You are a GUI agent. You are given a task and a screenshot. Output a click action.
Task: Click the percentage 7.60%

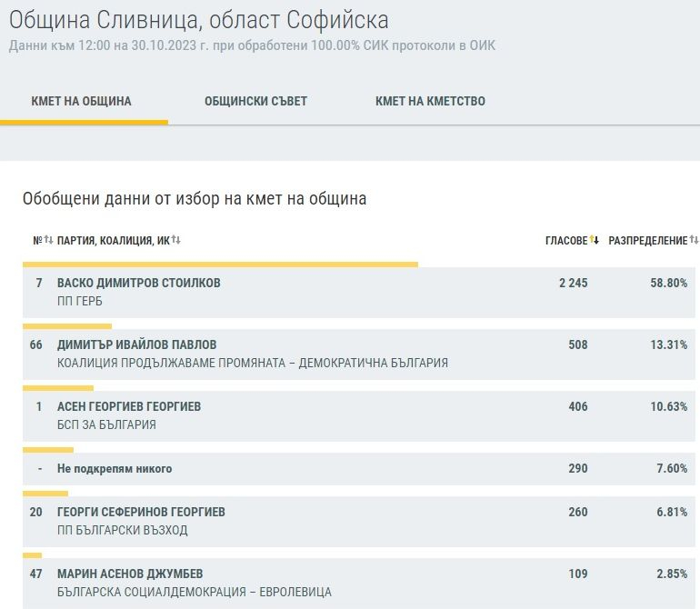672,468
